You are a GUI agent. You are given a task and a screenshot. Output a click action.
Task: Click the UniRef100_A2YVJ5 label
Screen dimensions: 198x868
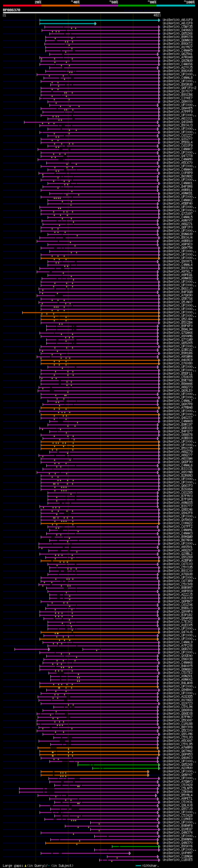pos(177,67)
